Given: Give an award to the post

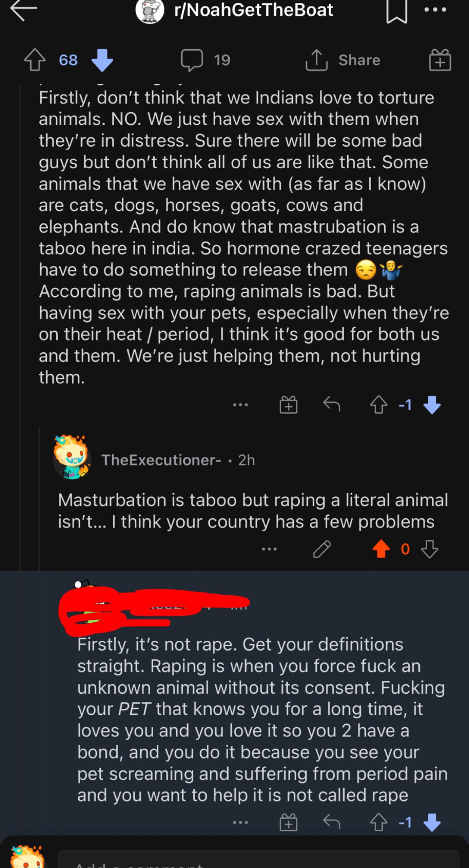Looking at the screenshot, I should 440,61.
